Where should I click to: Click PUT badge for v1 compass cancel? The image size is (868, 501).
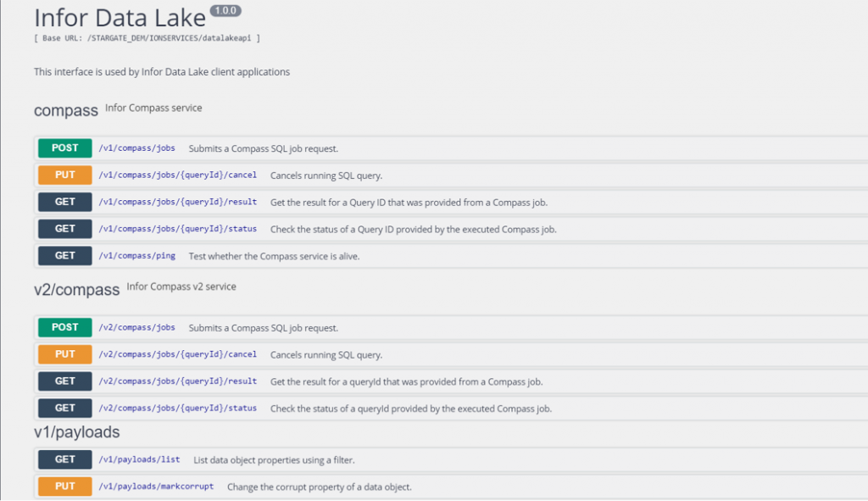coord(65,175)
